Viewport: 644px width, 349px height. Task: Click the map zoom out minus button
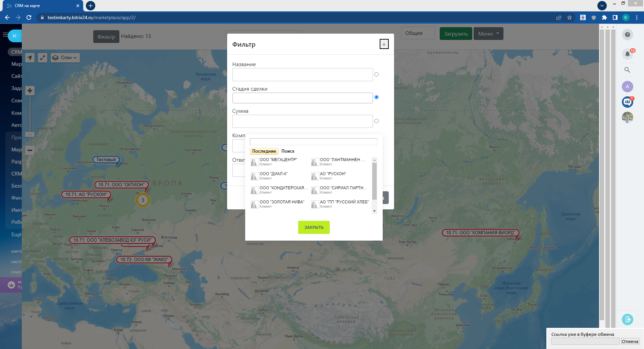[30, 150]
